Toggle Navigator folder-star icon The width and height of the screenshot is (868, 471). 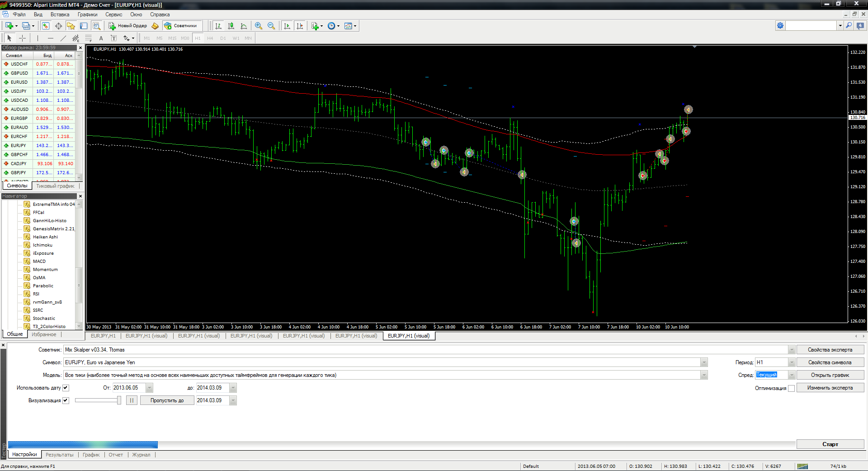coord(71,26)
